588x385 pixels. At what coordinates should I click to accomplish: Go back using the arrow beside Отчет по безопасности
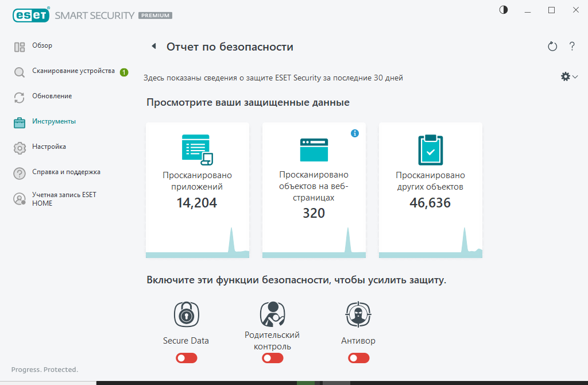154,46
